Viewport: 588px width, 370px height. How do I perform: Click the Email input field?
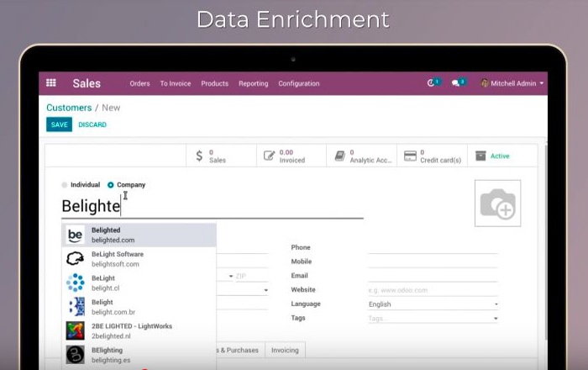point(433,276)
